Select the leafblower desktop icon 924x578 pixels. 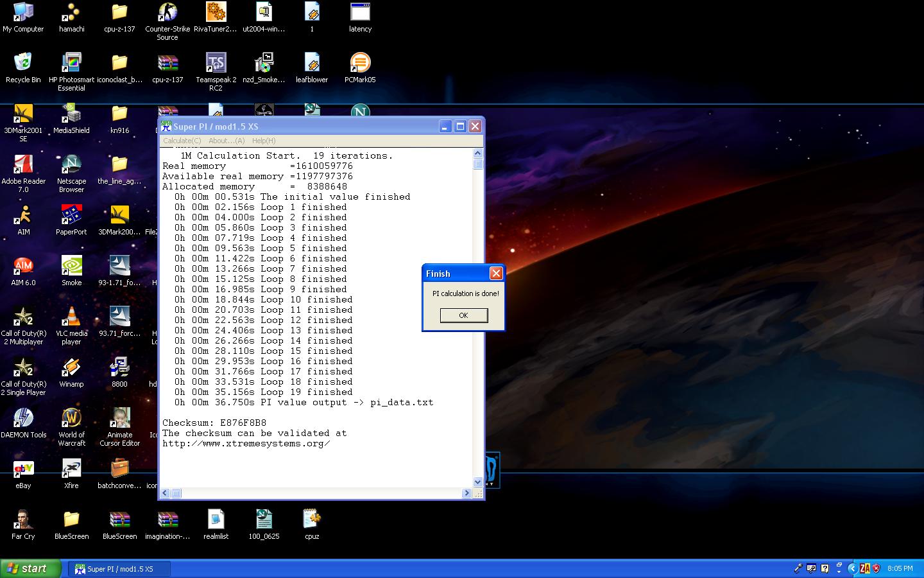point(312,68)
